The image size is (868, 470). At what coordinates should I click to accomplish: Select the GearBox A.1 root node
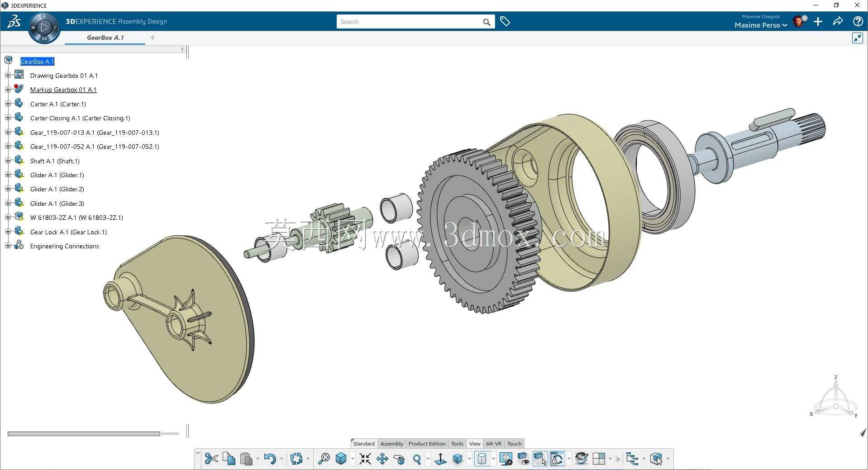click(x=37, y=62)
